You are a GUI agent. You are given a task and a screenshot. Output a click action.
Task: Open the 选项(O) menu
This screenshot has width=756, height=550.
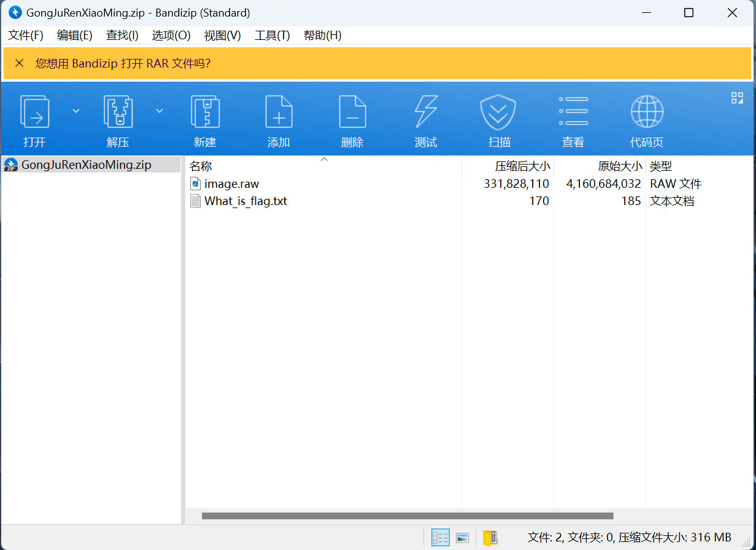pos(171,35)
